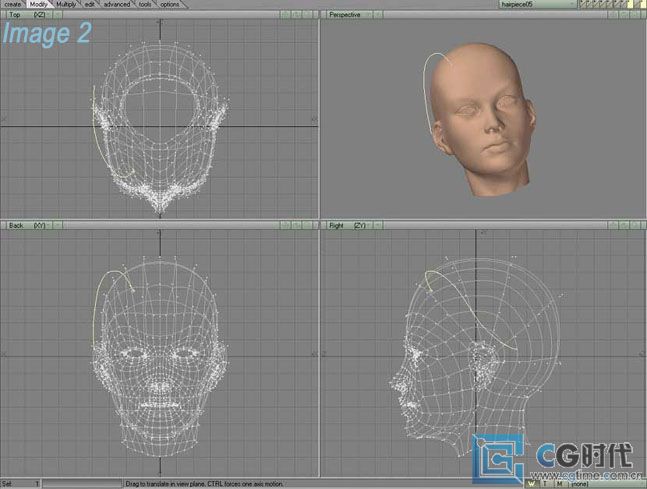Maximize the Back viewport via its corner icon
647x489 pixels.
[x=316, y=225]
